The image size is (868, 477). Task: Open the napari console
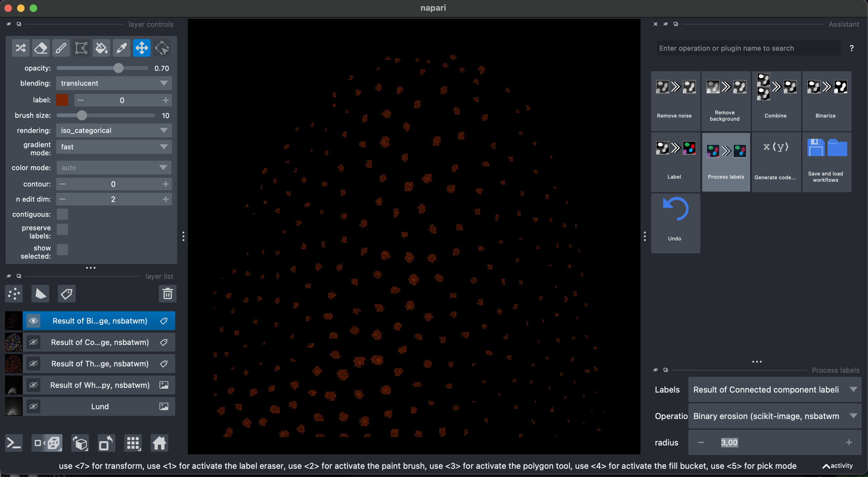(14, 443)
